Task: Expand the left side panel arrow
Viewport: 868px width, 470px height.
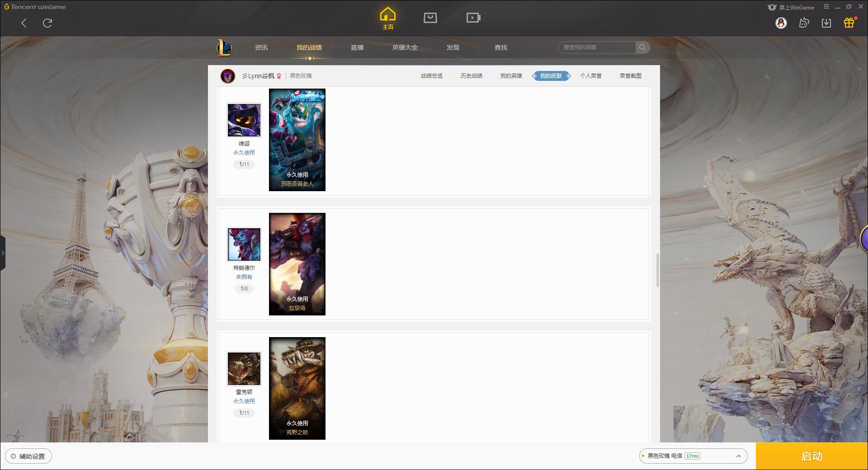Action: [x=3, y=253]
